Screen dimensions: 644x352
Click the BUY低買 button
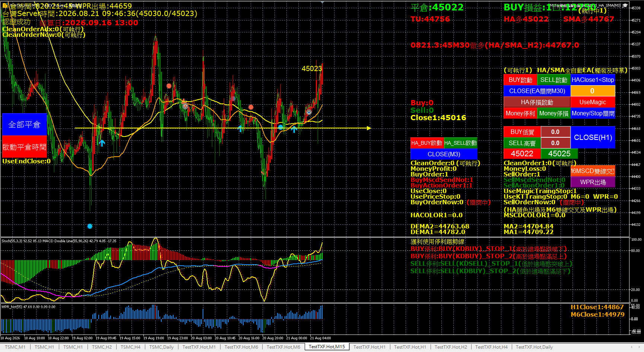522,132
